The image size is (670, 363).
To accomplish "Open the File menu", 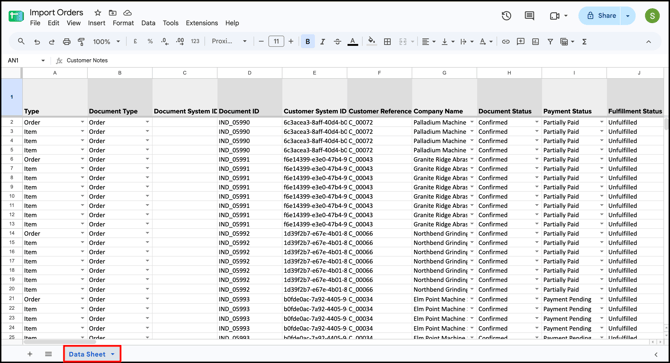I will pos(35,23).
